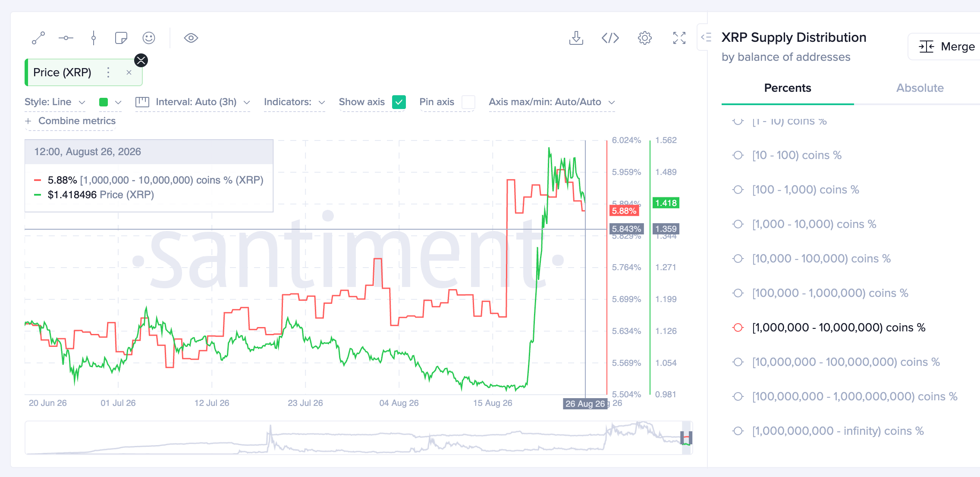Download the chart
Viewport: 980px width, 477px height.
576,38
